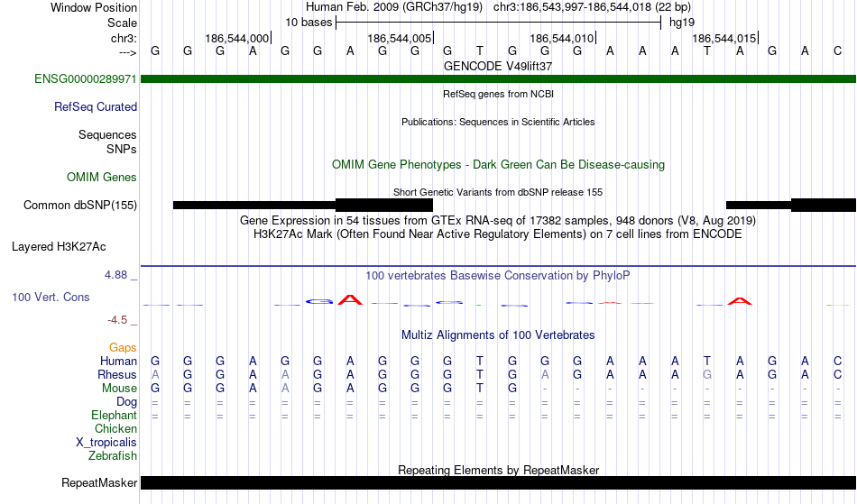Click the Human species label
857x504 pixels.
[118, 362]
